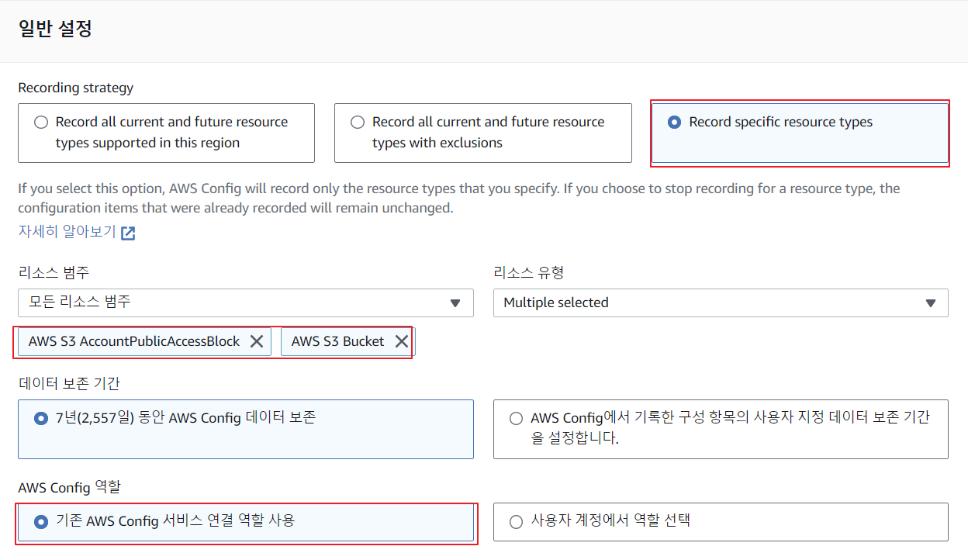Select Record specific resource types option

[x=800, y=133]
